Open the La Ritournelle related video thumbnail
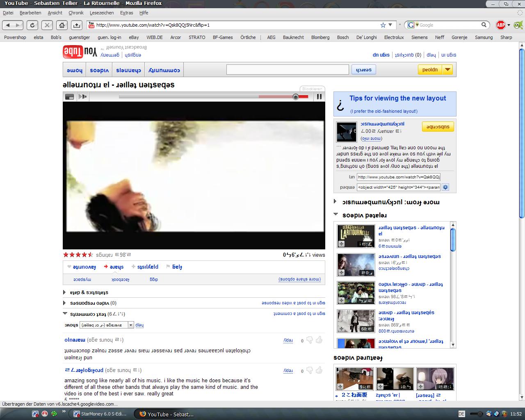The image size is (525, 420). [356, 236]
